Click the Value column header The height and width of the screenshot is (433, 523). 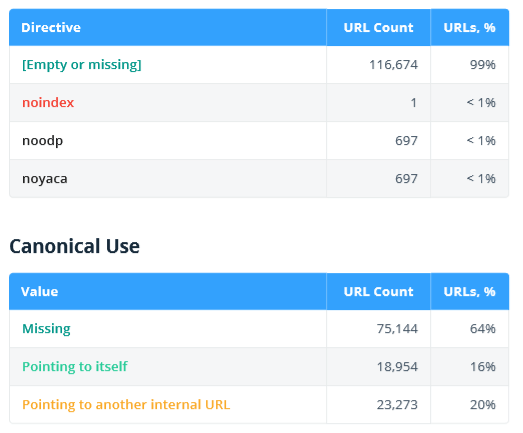40,292
